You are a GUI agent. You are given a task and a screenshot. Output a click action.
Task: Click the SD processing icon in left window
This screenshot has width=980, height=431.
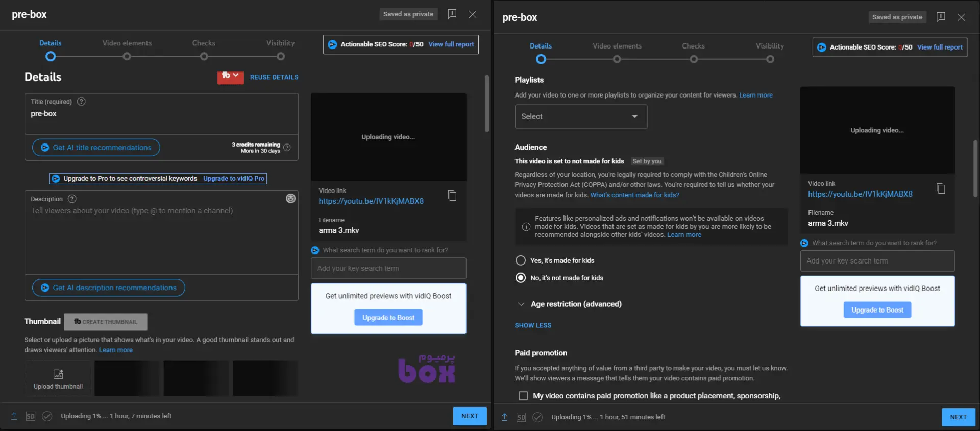click(x=31, y=416)
